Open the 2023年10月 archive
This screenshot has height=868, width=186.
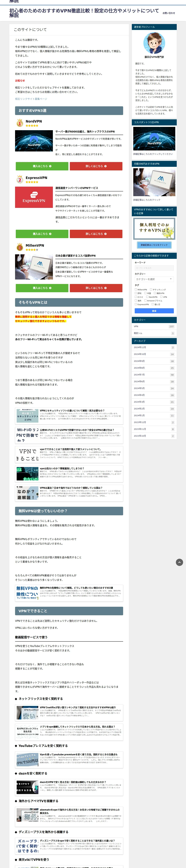154,436
